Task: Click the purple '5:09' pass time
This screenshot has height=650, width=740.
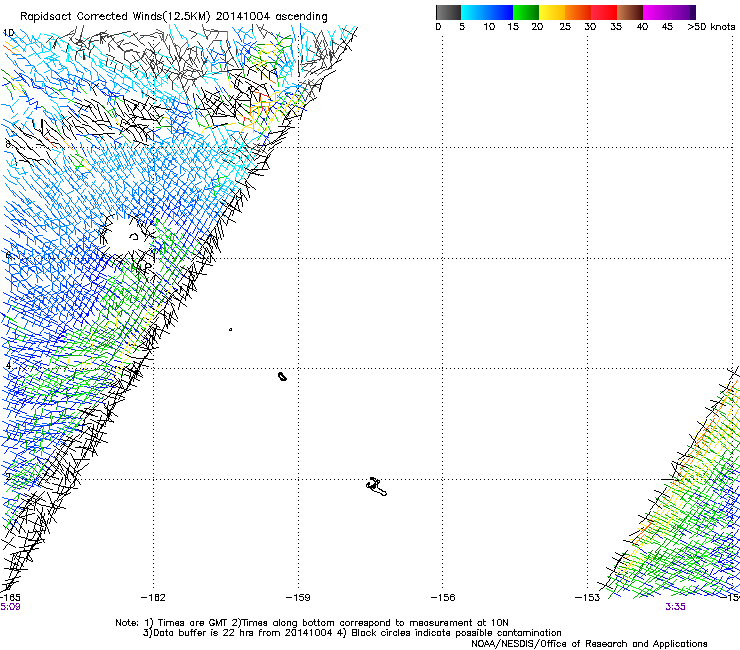Action: pyautogui.click(x=10, y=607)
